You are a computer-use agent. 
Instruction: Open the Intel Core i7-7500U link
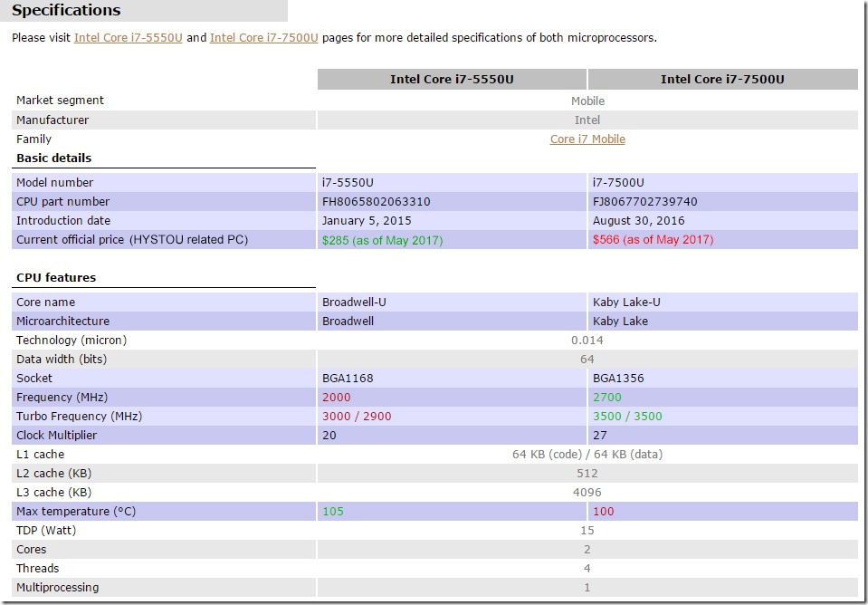pyautogui.click(x=264, y=38)
